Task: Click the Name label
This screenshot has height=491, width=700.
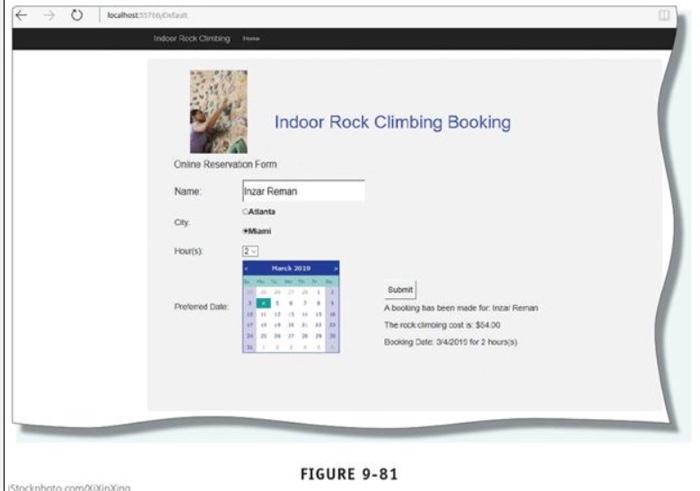Action: click(x=188, y=191)
